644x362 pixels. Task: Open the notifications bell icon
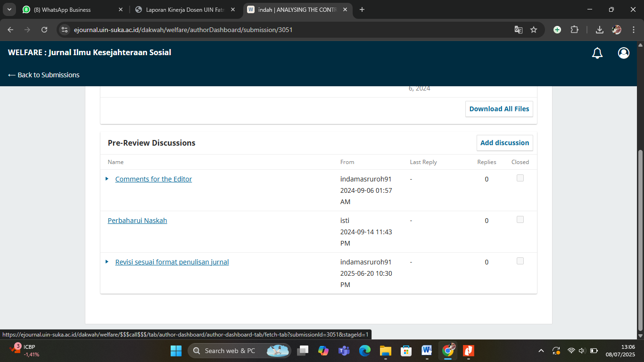coord(597,53)
